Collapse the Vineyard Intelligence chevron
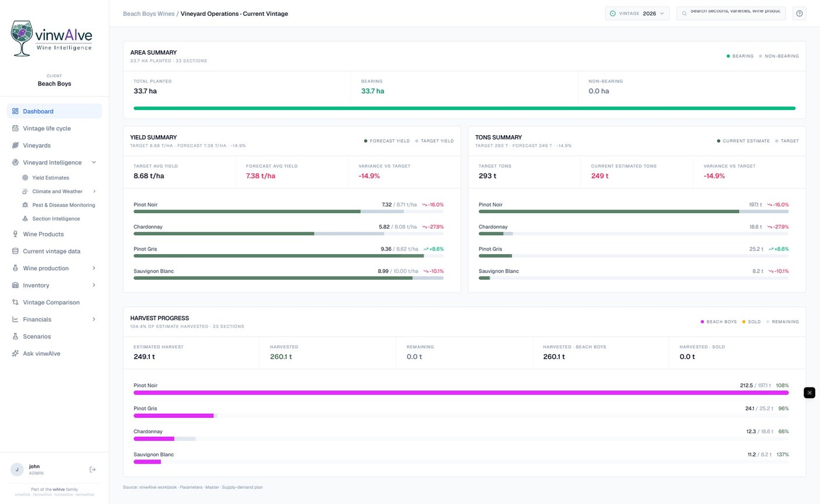 [94, 162]
